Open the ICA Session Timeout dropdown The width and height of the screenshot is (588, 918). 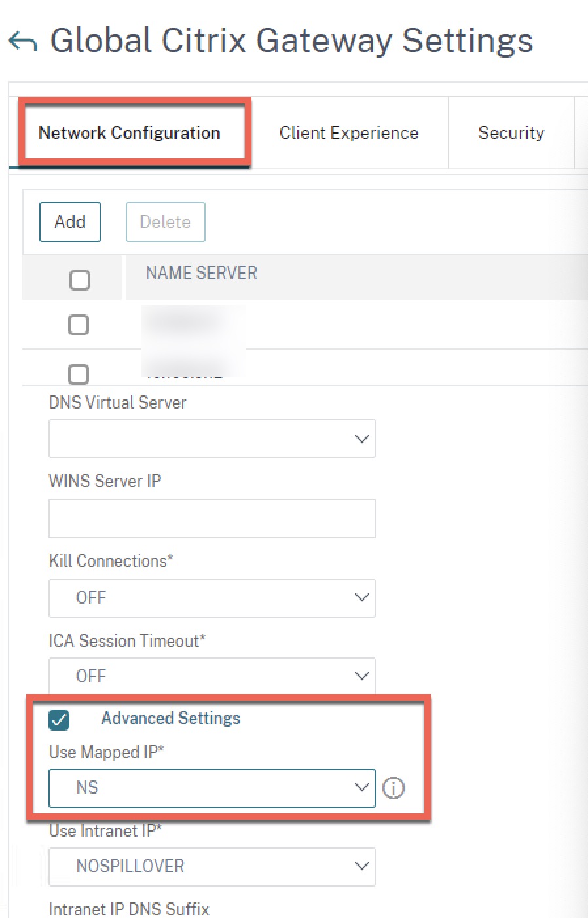click(211, 674)
